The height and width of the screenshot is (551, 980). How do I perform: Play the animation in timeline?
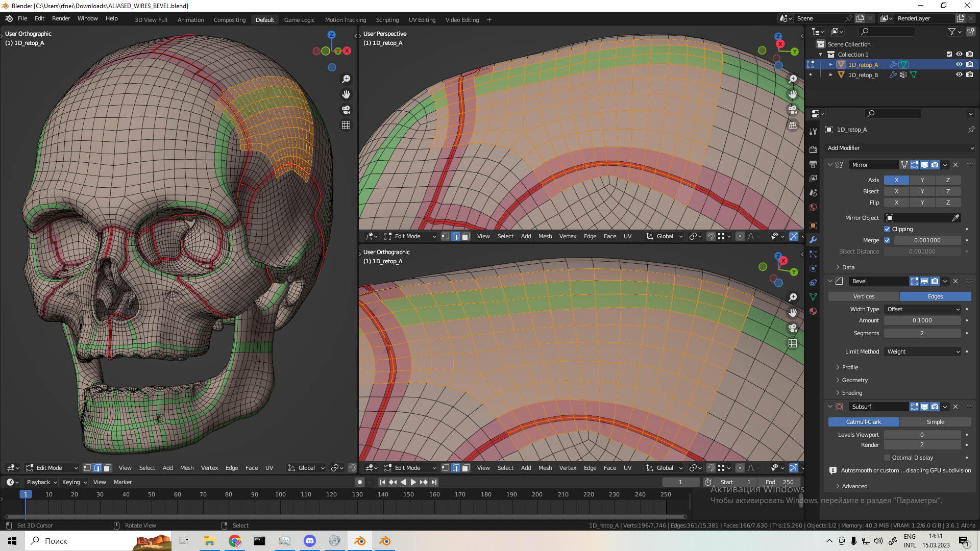point(413,482)
